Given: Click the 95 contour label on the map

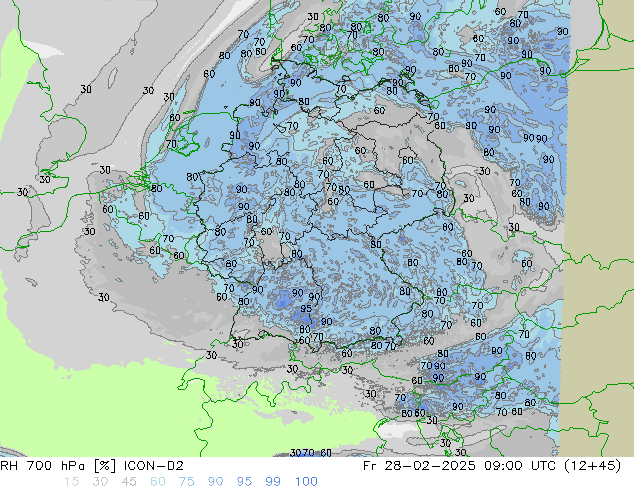Looking at the screenshot, I should tap(306, 309).
